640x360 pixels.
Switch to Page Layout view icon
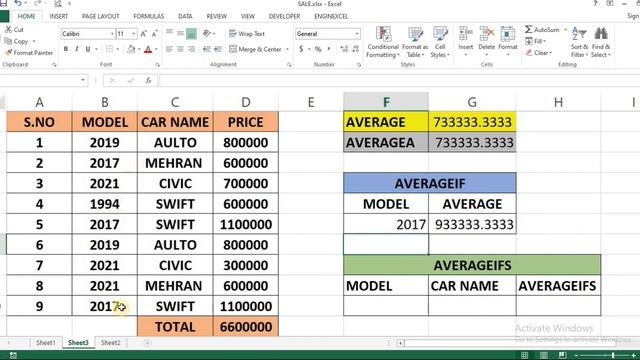click(544, 356)
